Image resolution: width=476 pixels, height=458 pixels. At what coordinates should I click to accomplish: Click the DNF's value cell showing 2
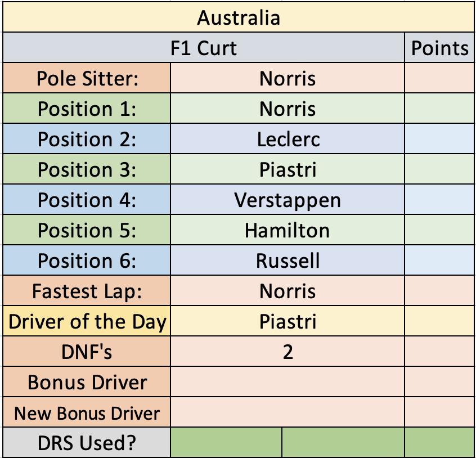tap(288, 351)
